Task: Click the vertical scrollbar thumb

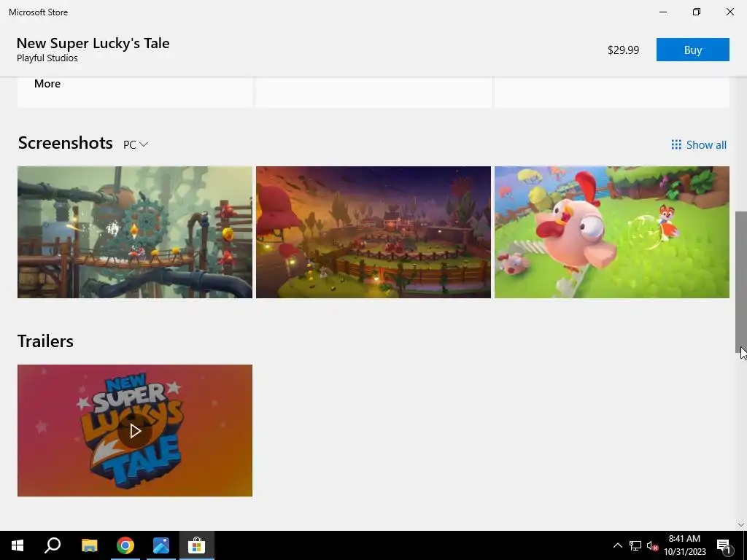Action: point(741,282)
